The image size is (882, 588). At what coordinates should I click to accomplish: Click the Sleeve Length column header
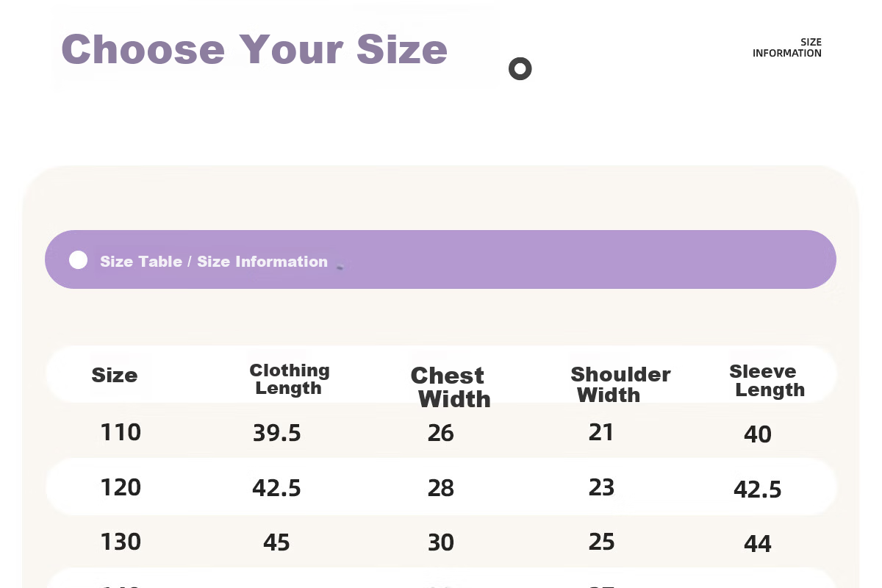click(767, 381)
